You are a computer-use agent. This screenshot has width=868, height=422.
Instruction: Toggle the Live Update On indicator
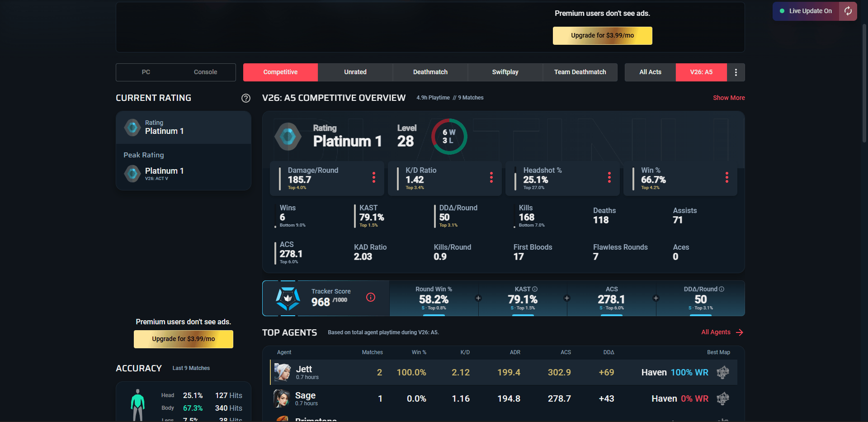pos(806,11)
